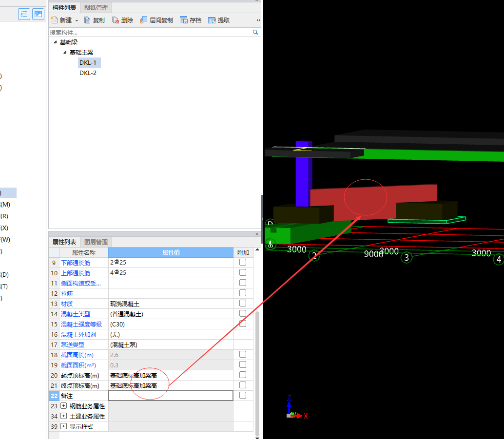The height and width of the screenshot is (439, 504).
Task: Switch to the 图纸管理 tab
Action: (x=96, y=8)
